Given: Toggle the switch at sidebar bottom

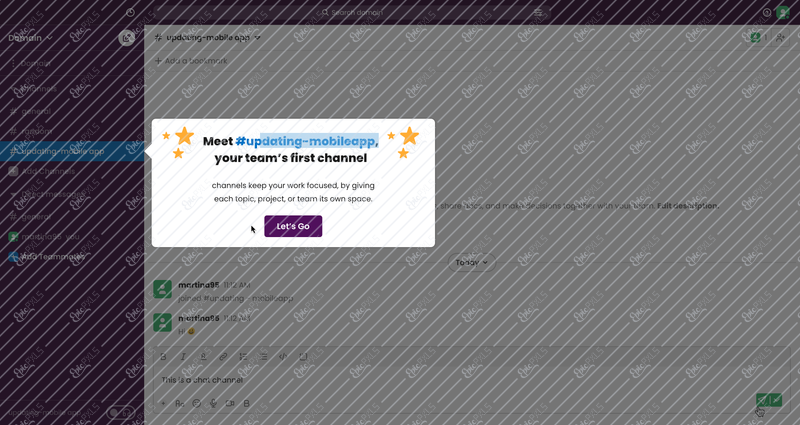Looking at the screenshot, I should click(x=120, y=412).
